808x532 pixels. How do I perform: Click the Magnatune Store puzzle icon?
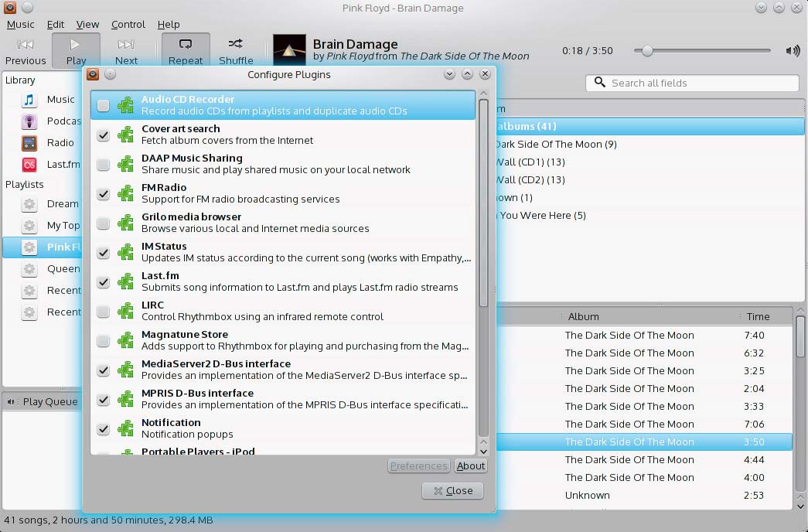125,340
